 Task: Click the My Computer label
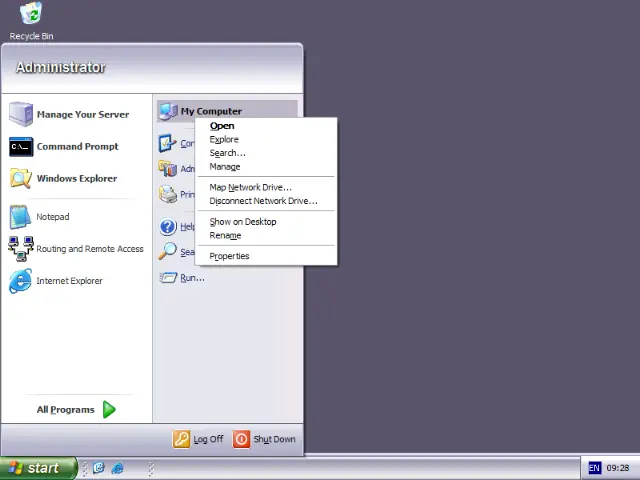tap(211, 111)
